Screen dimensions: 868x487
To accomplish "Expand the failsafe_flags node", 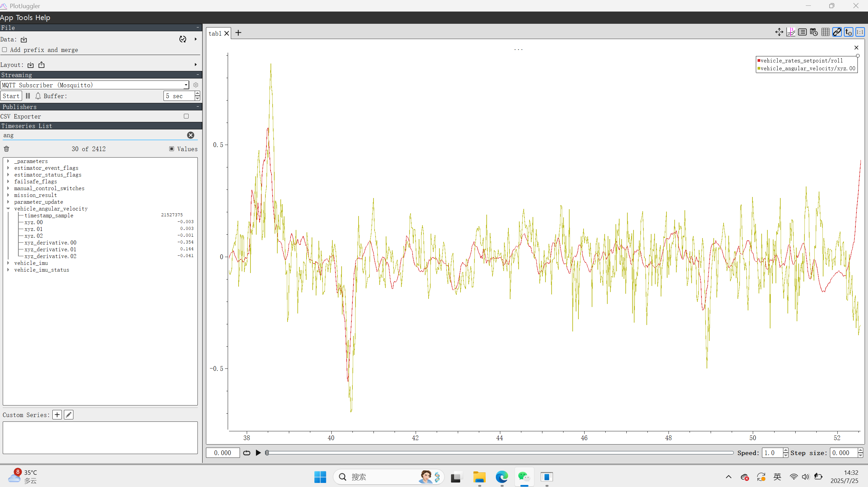I will tap(8, 182).
